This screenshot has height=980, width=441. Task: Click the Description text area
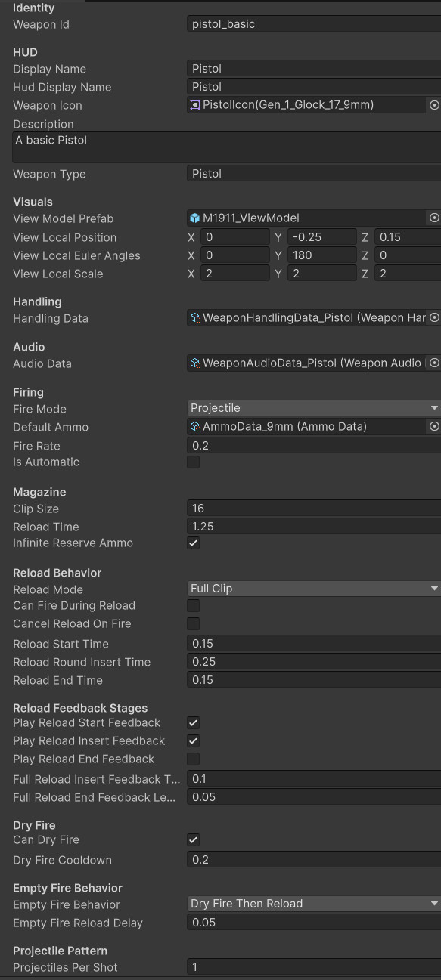tap(226, 147)
